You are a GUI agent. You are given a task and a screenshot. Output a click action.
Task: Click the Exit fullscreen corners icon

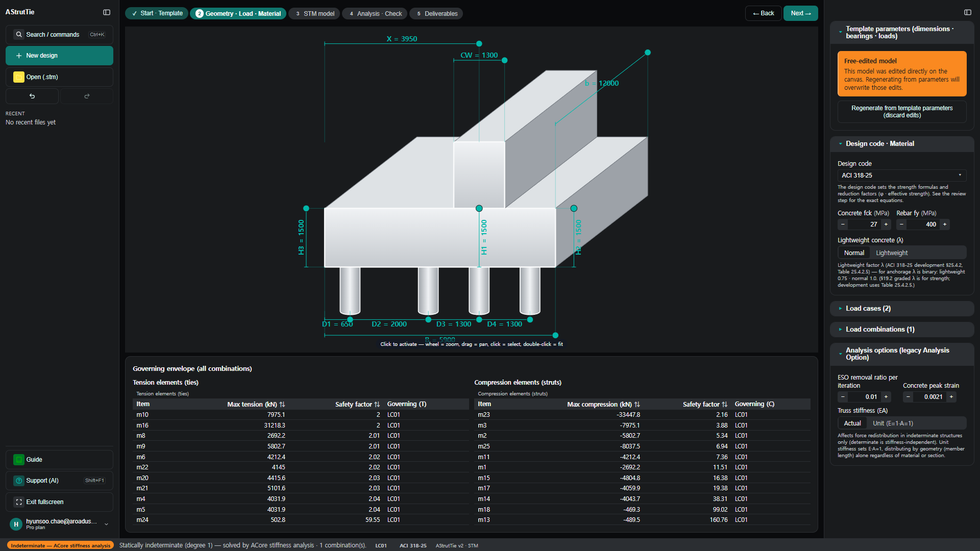(19, 502)
